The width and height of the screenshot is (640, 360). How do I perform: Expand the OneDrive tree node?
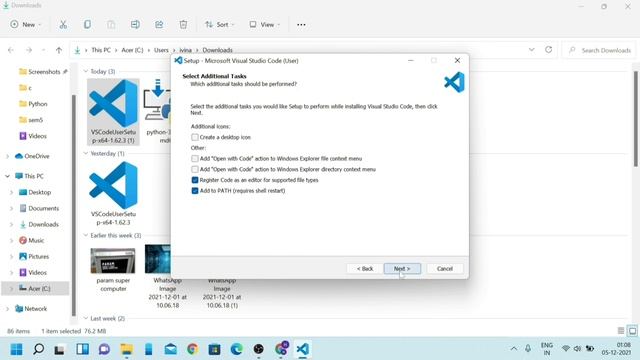[7, 156]
